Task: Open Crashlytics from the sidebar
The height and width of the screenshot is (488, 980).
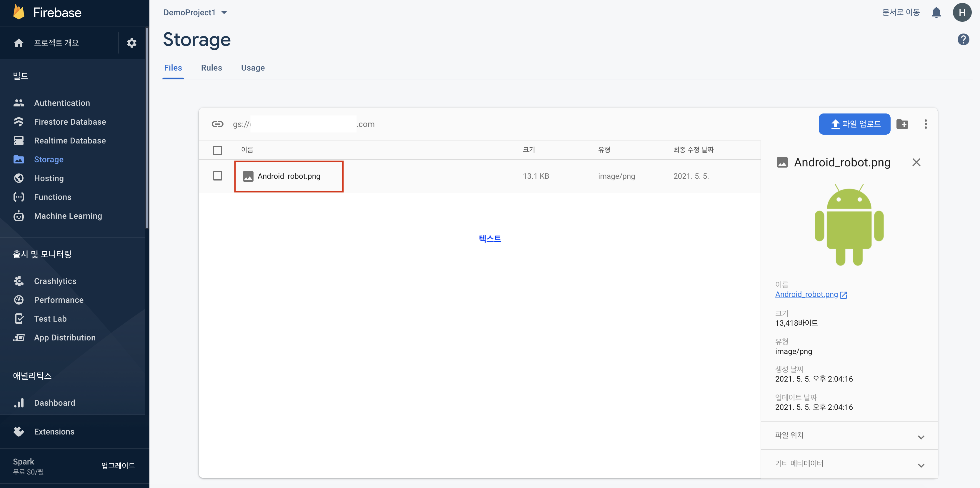Action: (55, 281)
